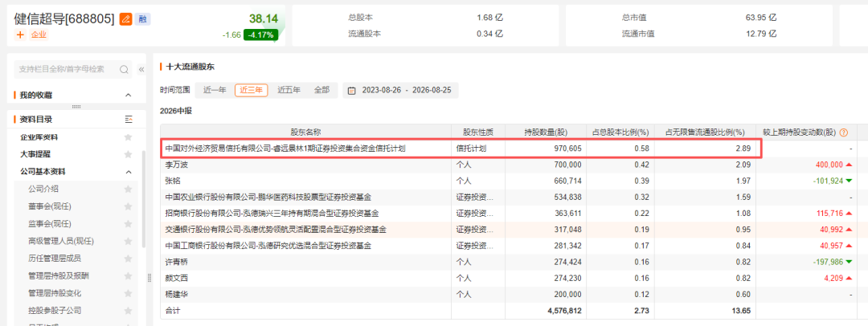Open 监事会(现任) page
Viewport: 868px width, 326px height.
pyautogui.click(x=50, y=223)
